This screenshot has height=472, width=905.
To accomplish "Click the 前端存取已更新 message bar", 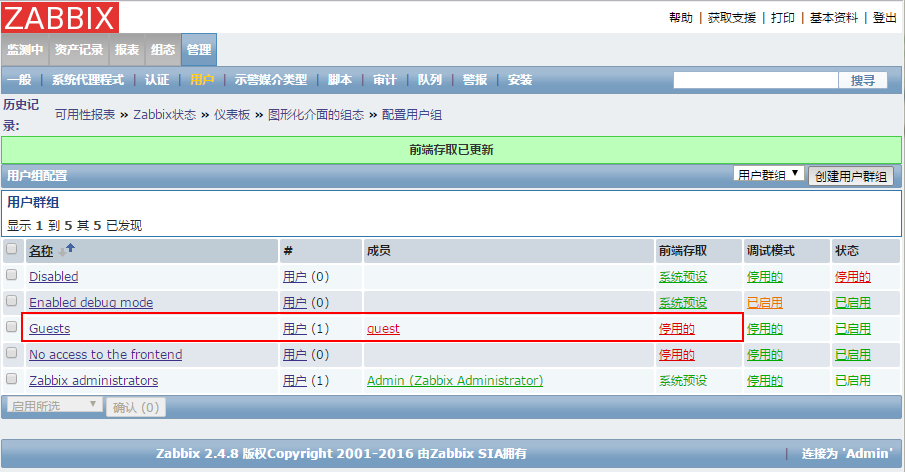I will (x=451, y=150).
